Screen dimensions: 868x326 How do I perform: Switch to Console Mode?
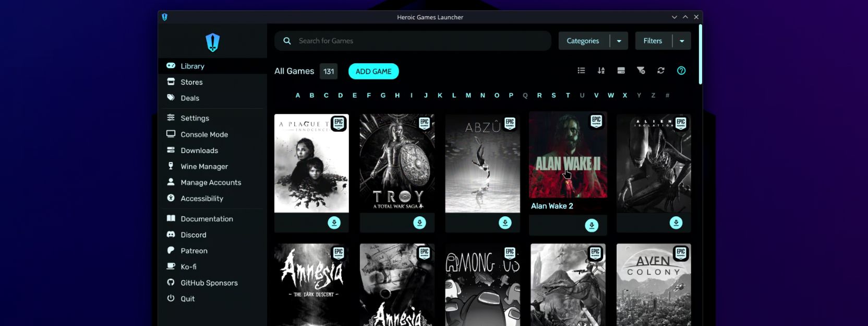tap(213, 134)
